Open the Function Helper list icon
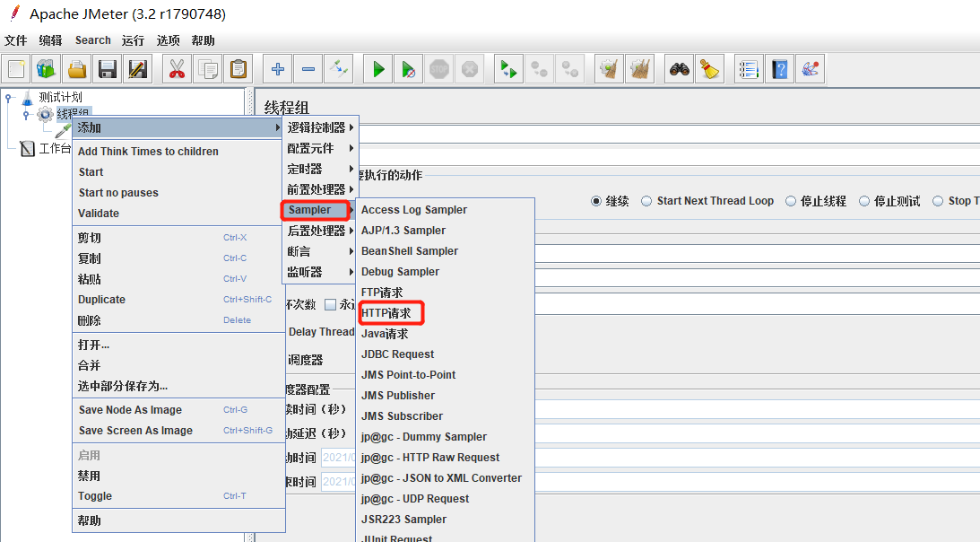980x542 pixels. [749, 69]
